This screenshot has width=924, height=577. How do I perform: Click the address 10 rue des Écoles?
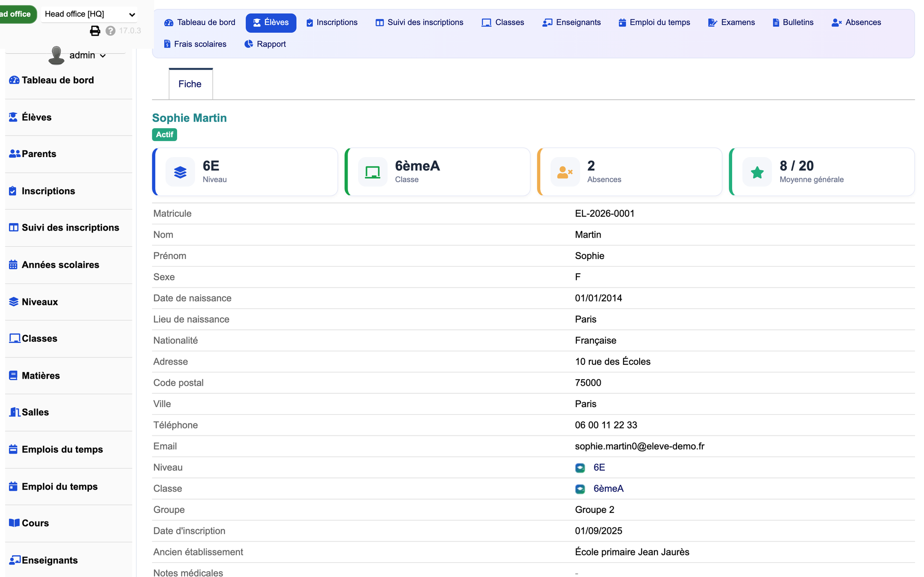point(613,362)
